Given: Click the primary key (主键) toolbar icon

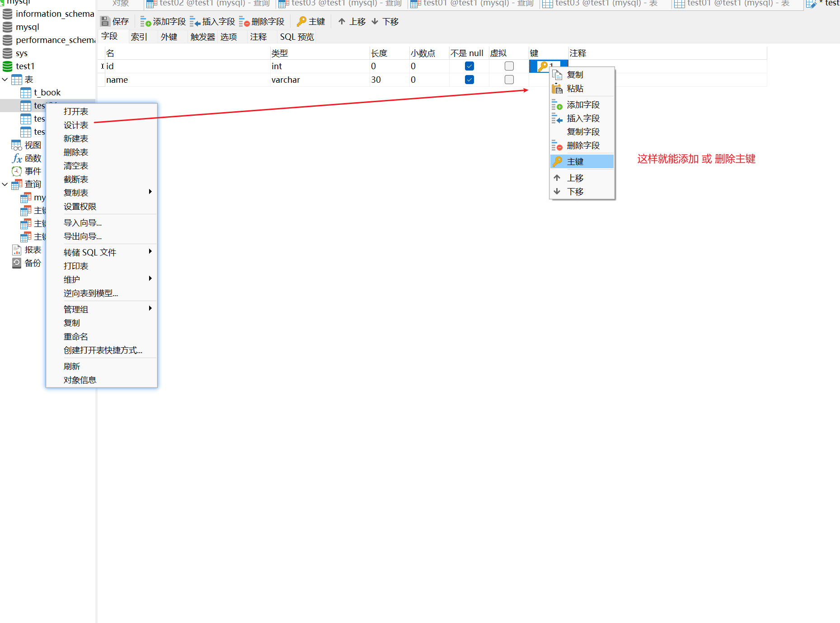Looking at the screenshot, I should coord(301,21).
